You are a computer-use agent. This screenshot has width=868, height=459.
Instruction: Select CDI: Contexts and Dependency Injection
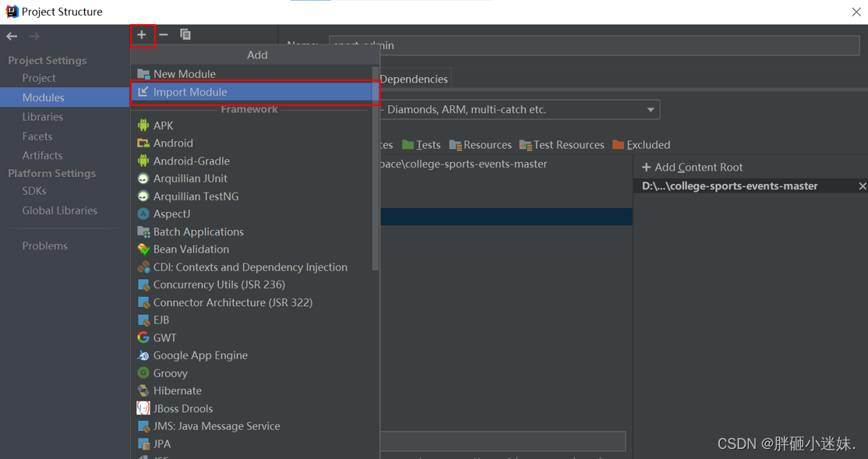[255, 267]
